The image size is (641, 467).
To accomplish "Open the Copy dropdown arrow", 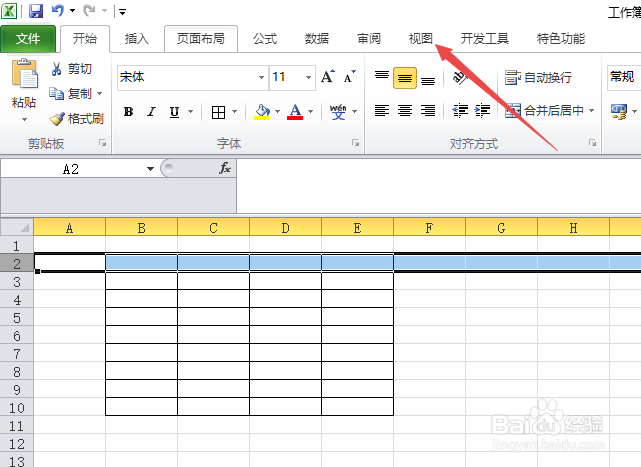I will (99, 94).
